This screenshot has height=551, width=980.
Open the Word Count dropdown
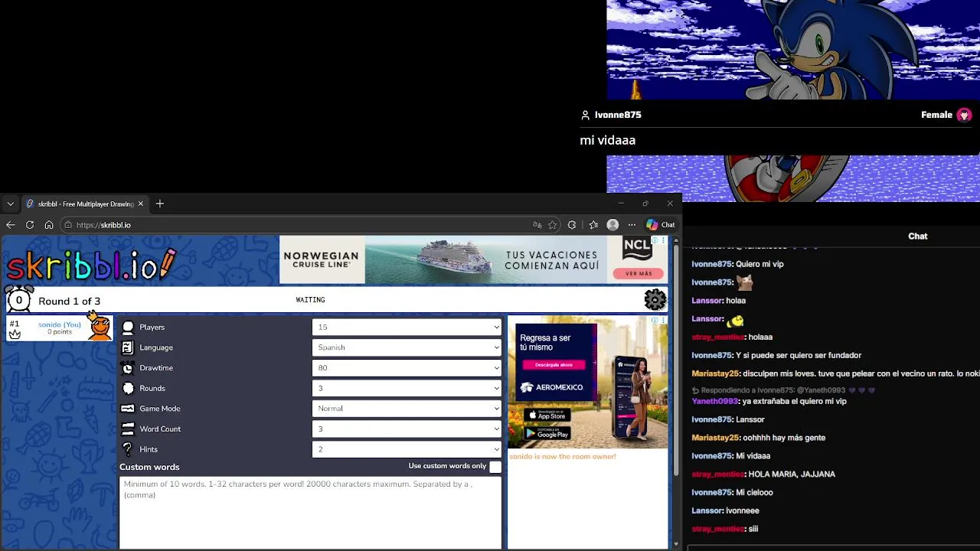point(407,429)
